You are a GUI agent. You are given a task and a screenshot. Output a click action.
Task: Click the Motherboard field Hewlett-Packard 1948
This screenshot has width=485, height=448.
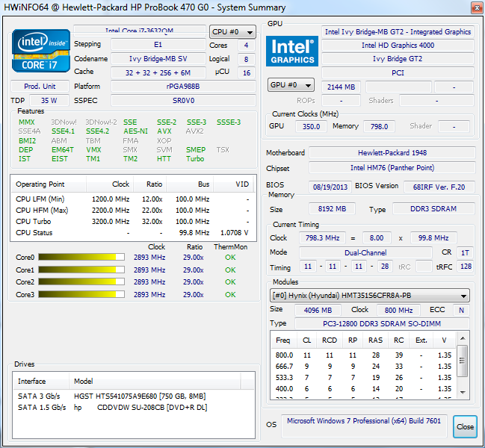[x=392, y=152]
